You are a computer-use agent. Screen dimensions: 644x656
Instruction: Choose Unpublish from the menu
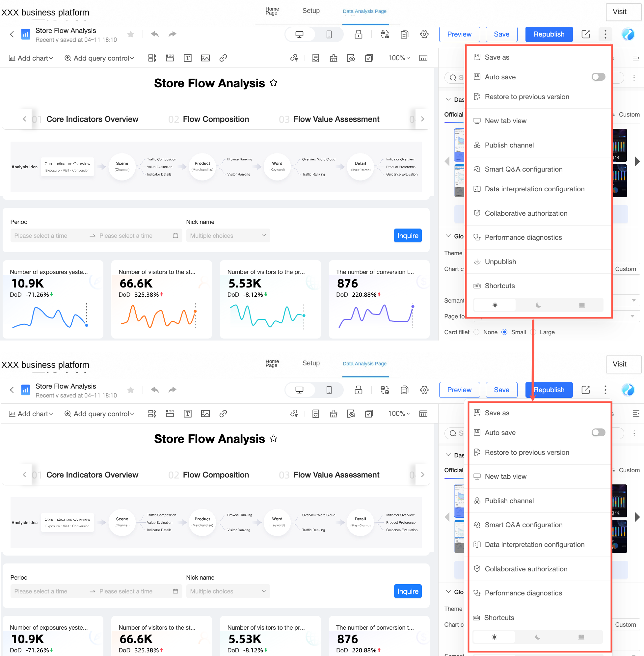tap(539, 261)
